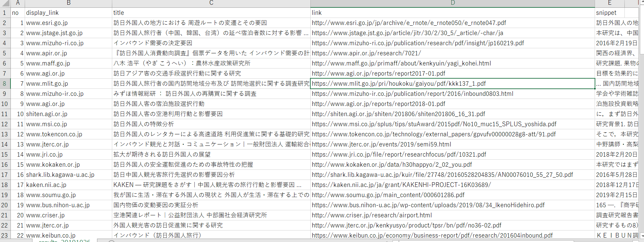Click title '国内物価の変動要因の実証分析'
The height and width of the screenshot is (242, 644).
(211, 205)
